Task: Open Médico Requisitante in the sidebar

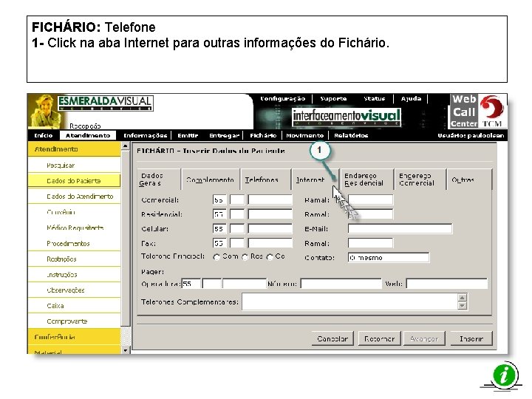Action: point(74,228)
